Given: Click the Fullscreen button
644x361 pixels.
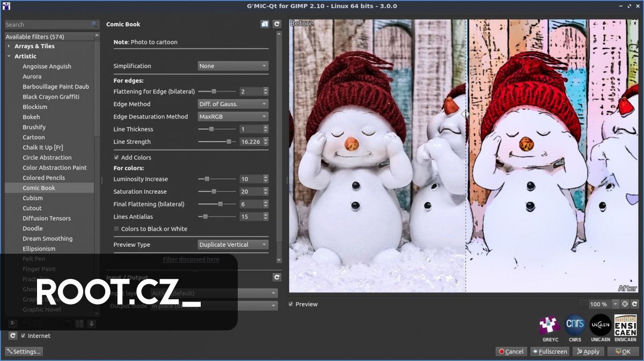Looking at the screenshot, I should click(550, 351).
